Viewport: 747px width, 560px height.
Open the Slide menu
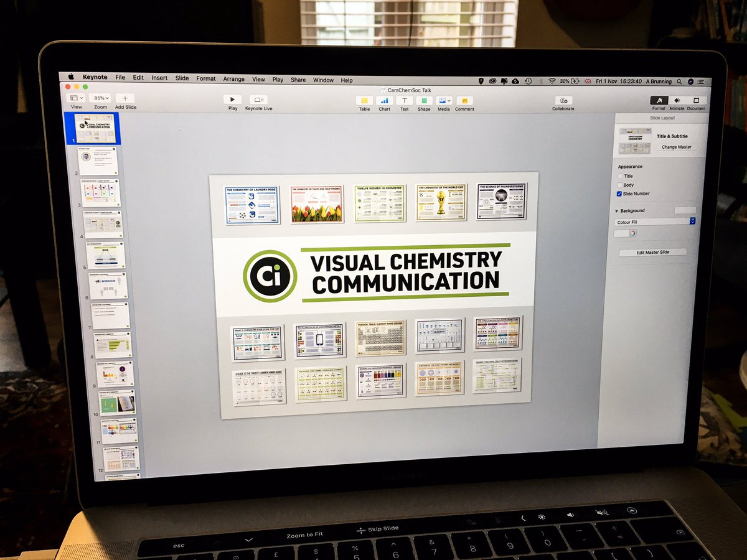[x=182, y=78]
